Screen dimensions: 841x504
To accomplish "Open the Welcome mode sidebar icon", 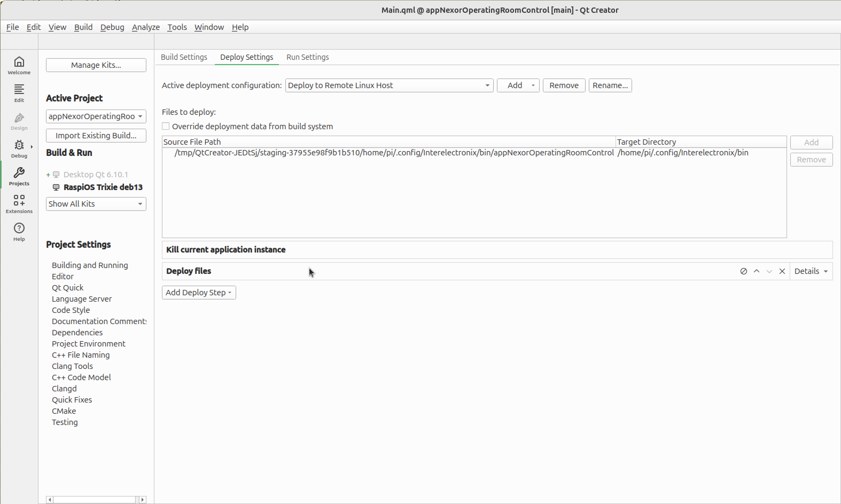I will tap(19, 65).
